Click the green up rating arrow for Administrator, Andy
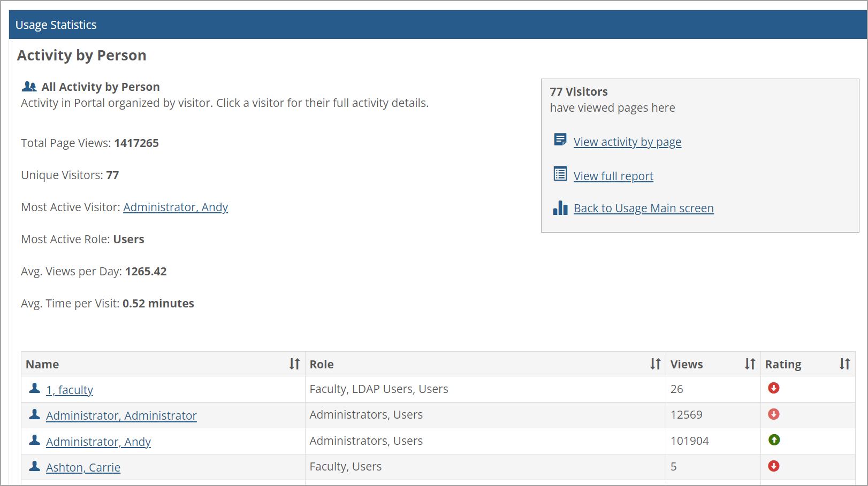The width and height of the screenshot is (868, 486). [x=774, y=439]
